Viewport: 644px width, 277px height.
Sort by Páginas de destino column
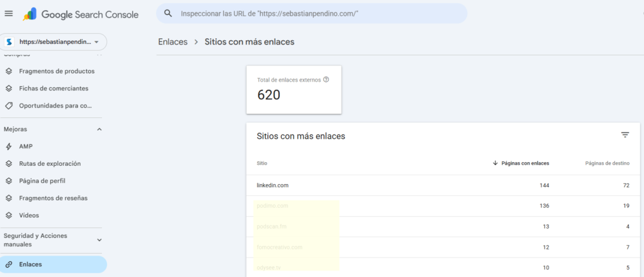pos(608,163)
